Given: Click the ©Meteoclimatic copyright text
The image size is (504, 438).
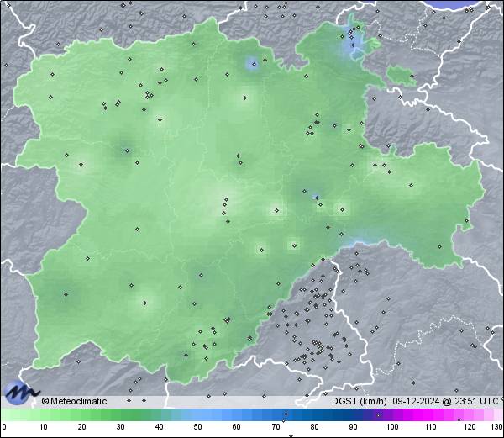Looking at the screenshot, I should (x=74, y=401).
